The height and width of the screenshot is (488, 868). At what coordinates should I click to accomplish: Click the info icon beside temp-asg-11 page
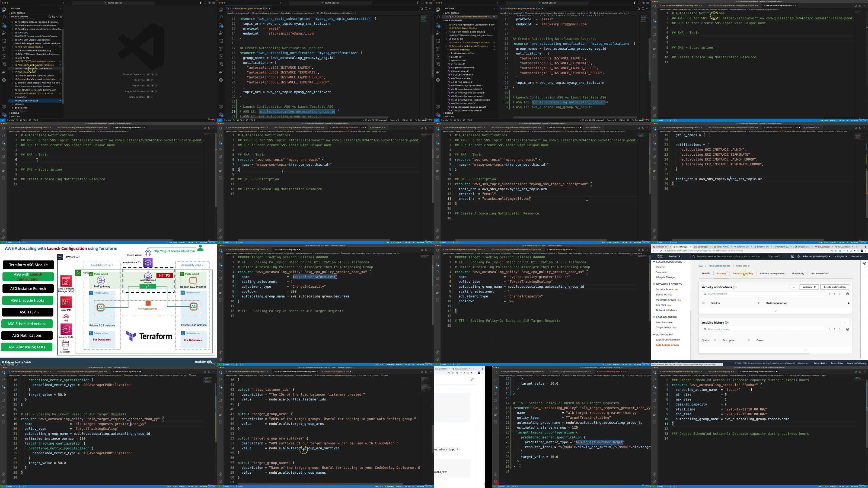click(864, 263)
